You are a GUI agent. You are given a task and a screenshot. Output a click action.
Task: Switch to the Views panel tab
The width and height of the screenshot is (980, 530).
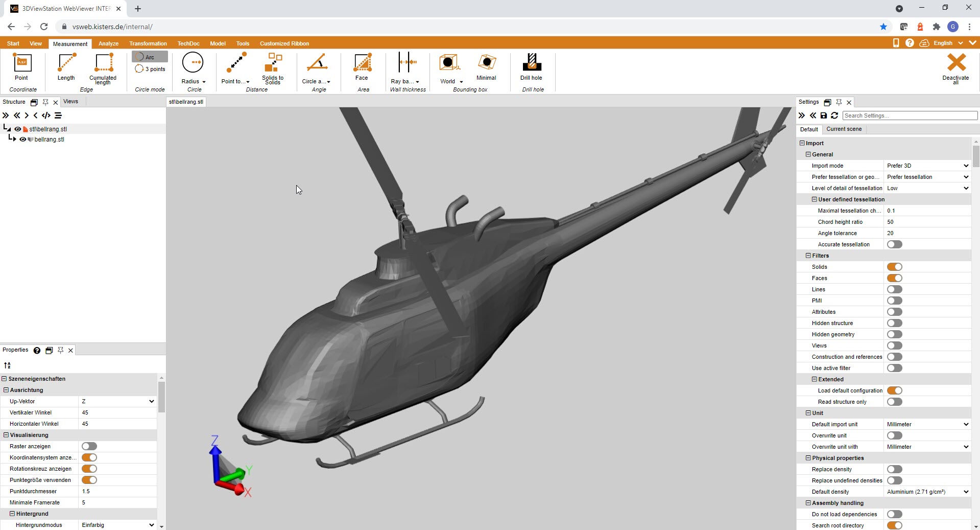click(x=70, y=101)
